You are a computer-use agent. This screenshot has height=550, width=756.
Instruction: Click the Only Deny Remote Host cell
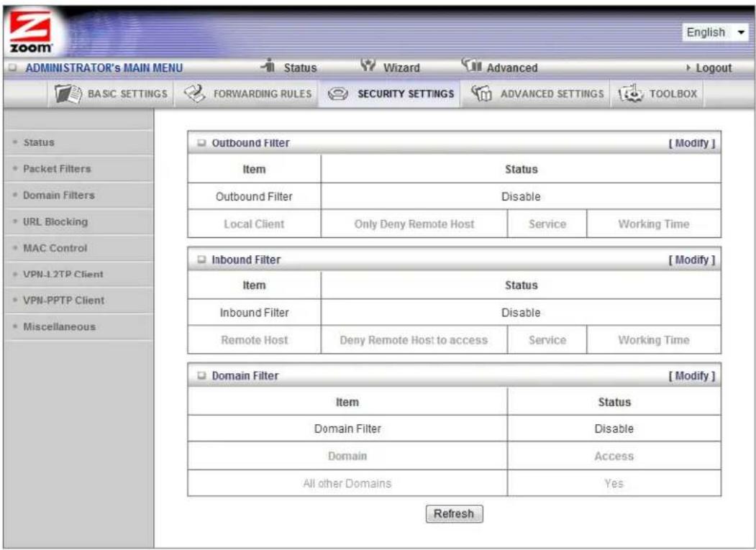(x=414, y=224)
